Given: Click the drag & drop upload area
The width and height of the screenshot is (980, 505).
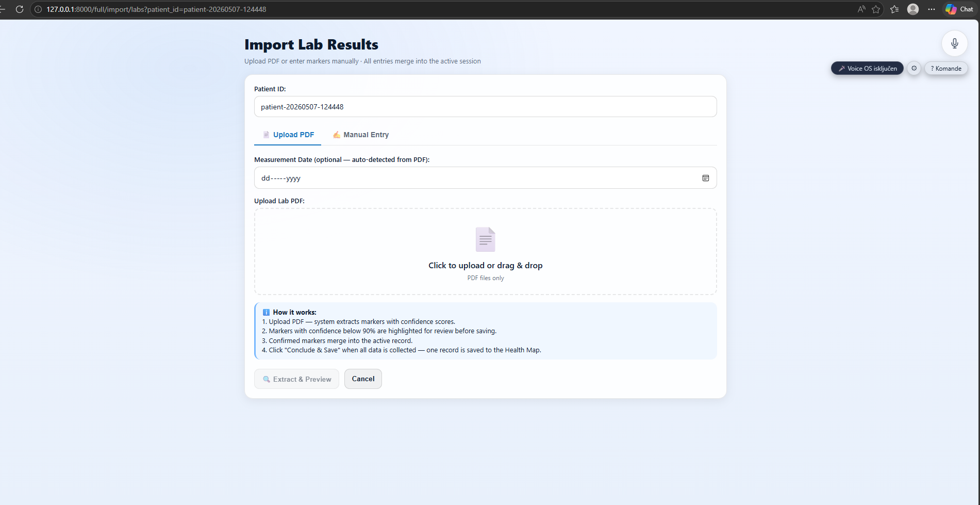Looking at the screenshot, I should pos(485,252).
